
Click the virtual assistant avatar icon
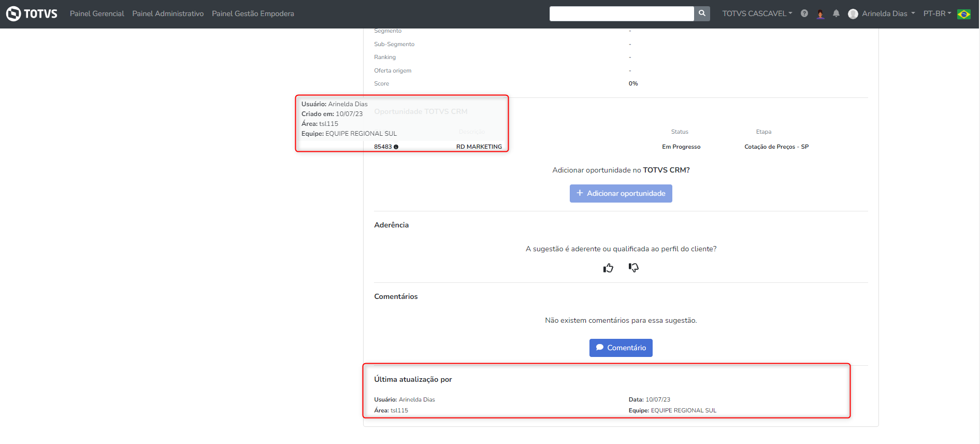point(820,13)
